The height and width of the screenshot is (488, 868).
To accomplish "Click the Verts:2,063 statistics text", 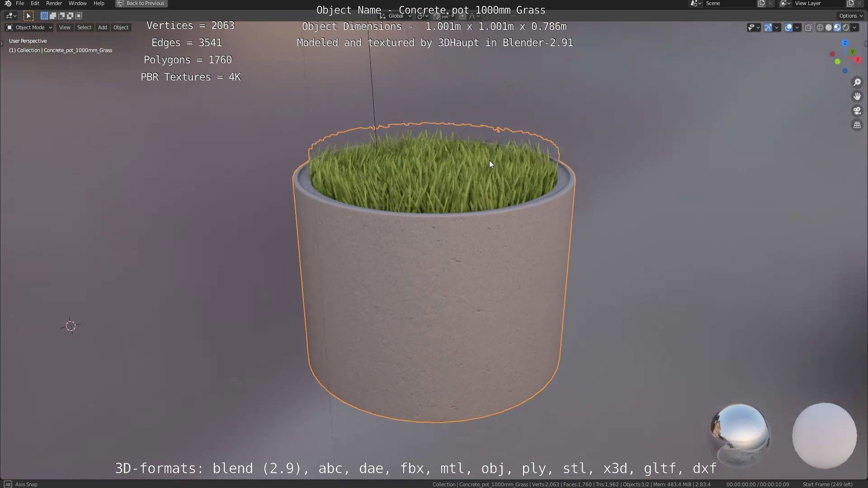I will [x=545, y=484].
